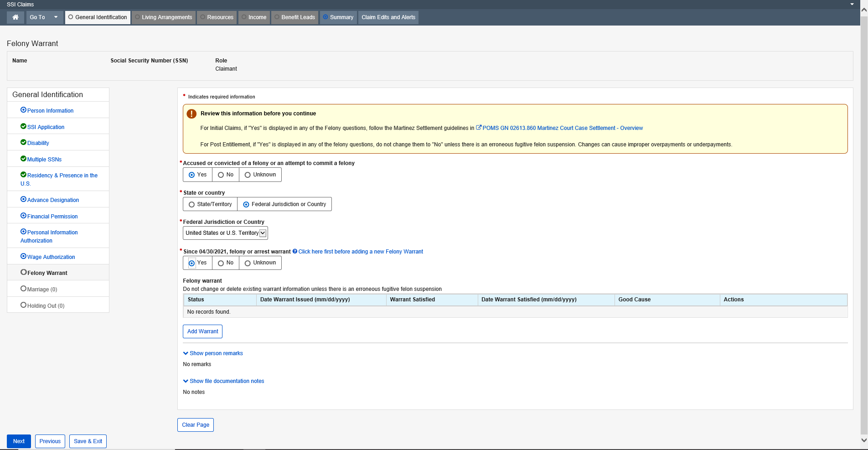Click the external link icon before POMS link
Viewport: 868px width, 450px height.
(479, 128)
